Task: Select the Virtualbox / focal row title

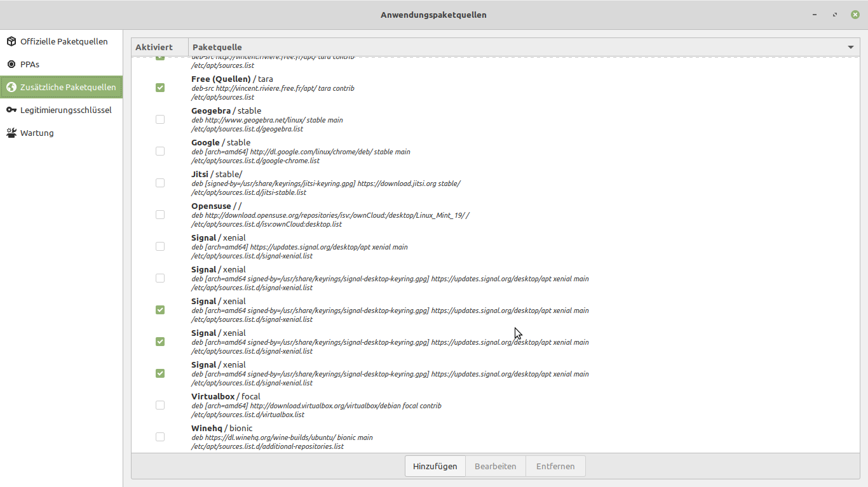Action: (226, 396)
